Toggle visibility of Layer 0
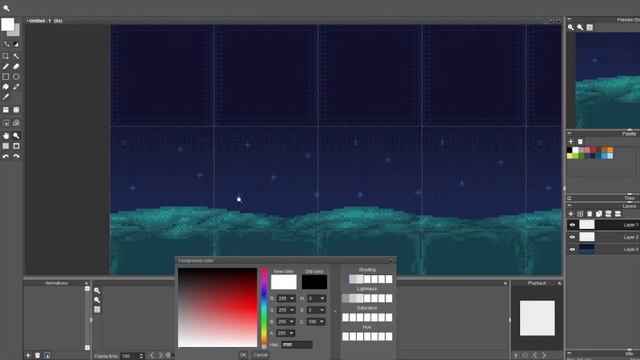This screenshot has width=640, height=360. (x=572, y=249)
